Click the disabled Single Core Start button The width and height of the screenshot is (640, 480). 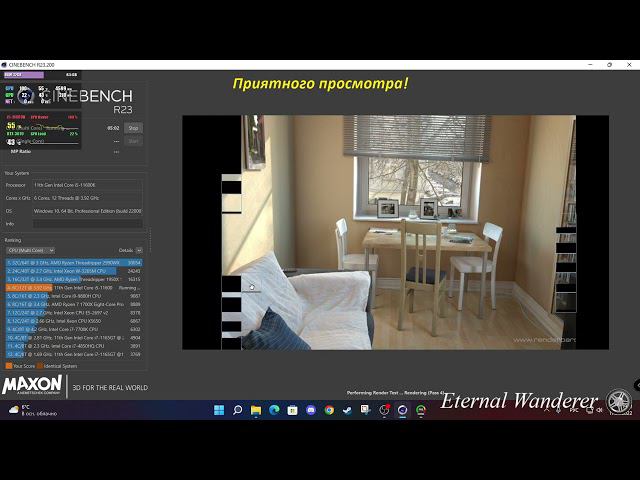[133, 141]
